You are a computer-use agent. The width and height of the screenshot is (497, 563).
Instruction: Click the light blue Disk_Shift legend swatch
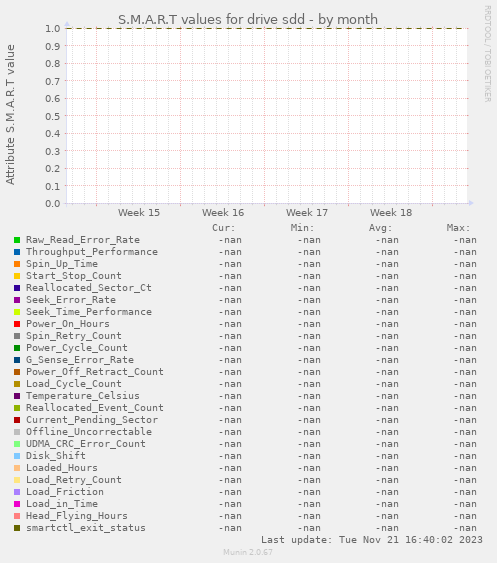17,456
